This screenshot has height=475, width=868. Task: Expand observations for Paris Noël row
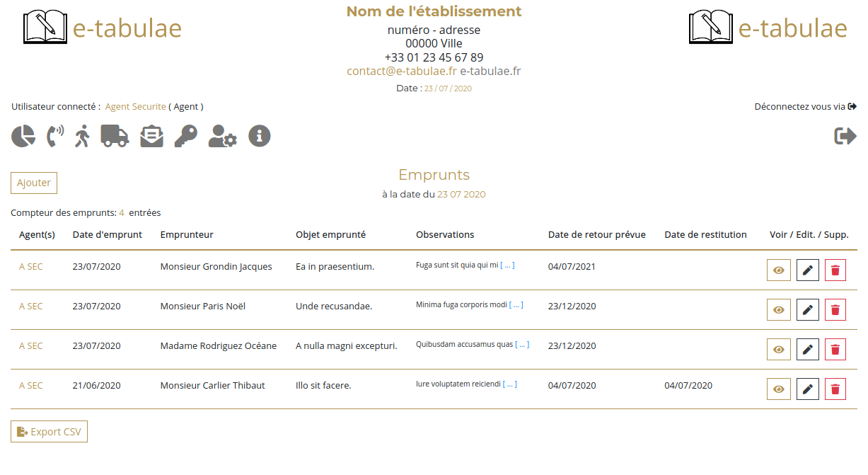516,305
